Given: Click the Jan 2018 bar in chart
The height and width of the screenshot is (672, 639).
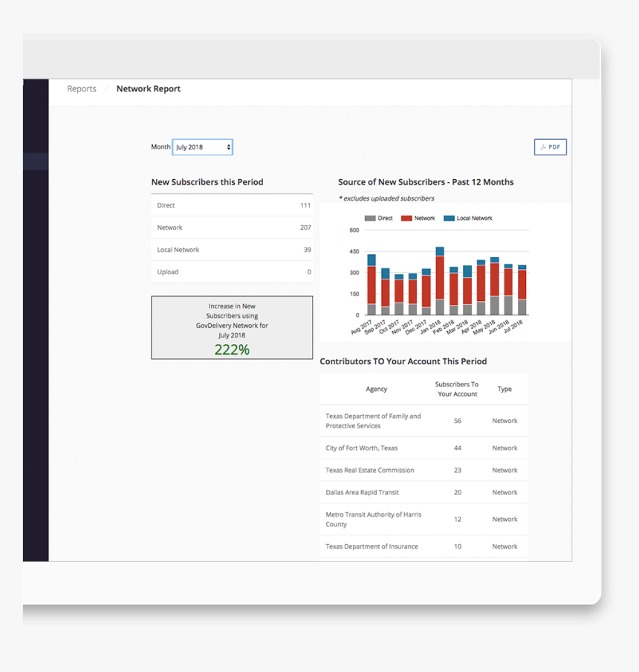Looking at the screenshot, I should pos(440,281).
